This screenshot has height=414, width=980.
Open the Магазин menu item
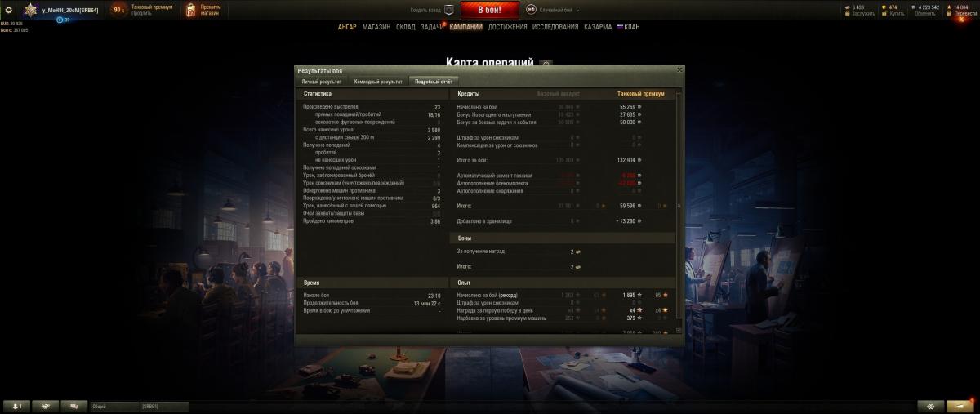[376, 27]
